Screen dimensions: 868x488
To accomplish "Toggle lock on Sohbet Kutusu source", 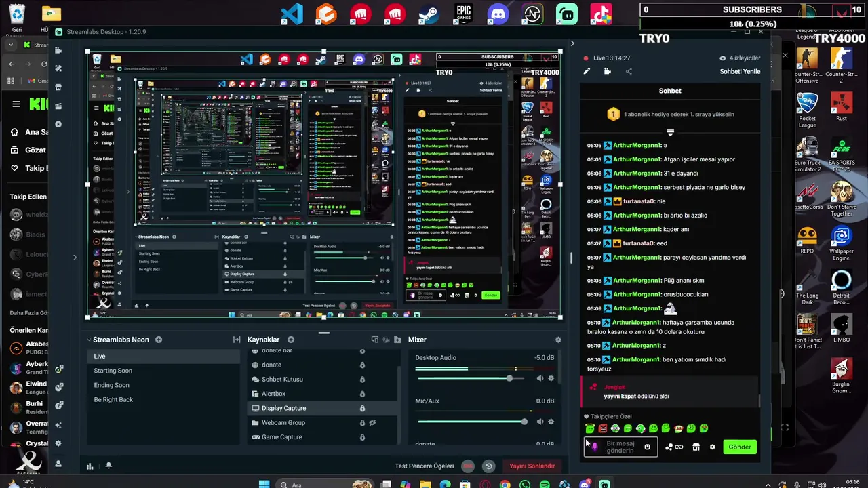I will pos(362,380).
